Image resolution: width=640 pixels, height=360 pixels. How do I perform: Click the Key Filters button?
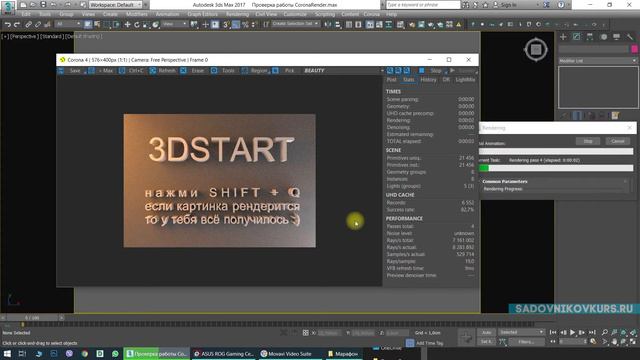[526, 341]
